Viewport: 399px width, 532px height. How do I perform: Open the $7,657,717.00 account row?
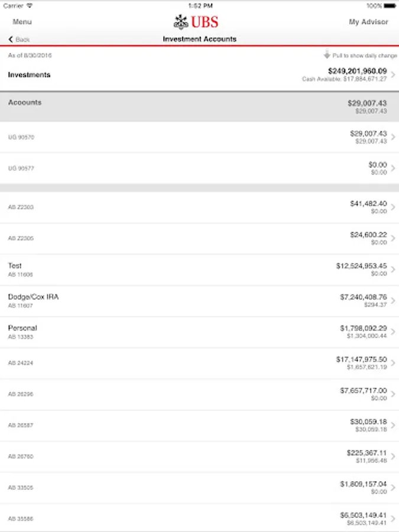[x=200, y=394]
